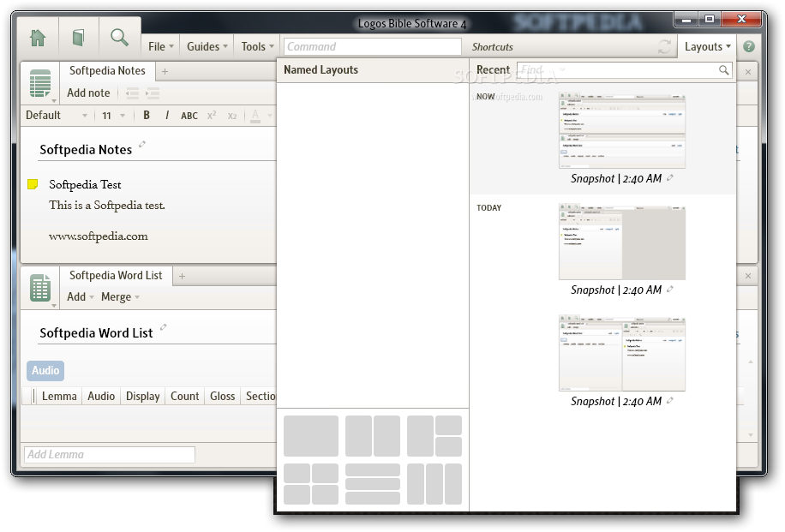Select four-quadrant layout icon

[x=311, y=484]
